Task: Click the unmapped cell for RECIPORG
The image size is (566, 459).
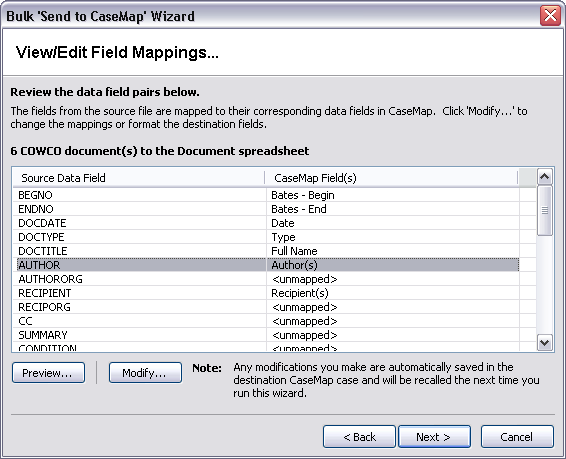Action: [393, 307]
